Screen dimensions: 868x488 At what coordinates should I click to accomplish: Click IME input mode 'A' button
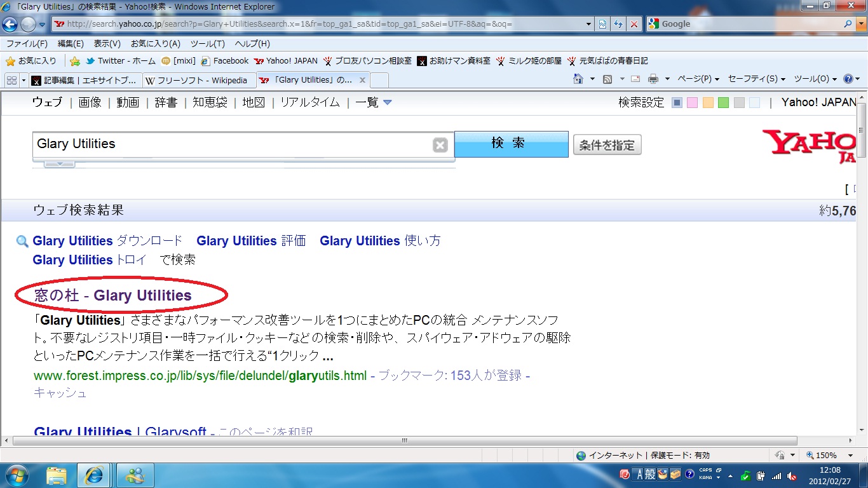pyautogui.click(x=639, y=475)
